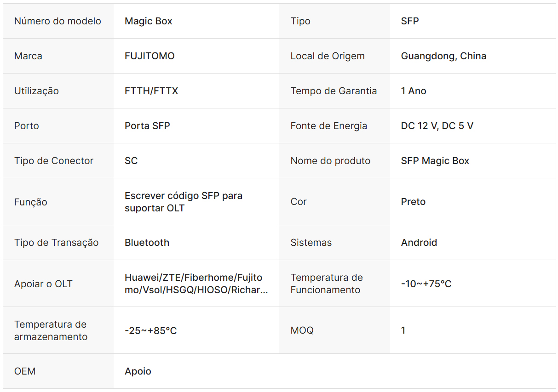Select the '-25~+85°C' storage temperature value
Screen dimensions: 558x392
[150, 330]
